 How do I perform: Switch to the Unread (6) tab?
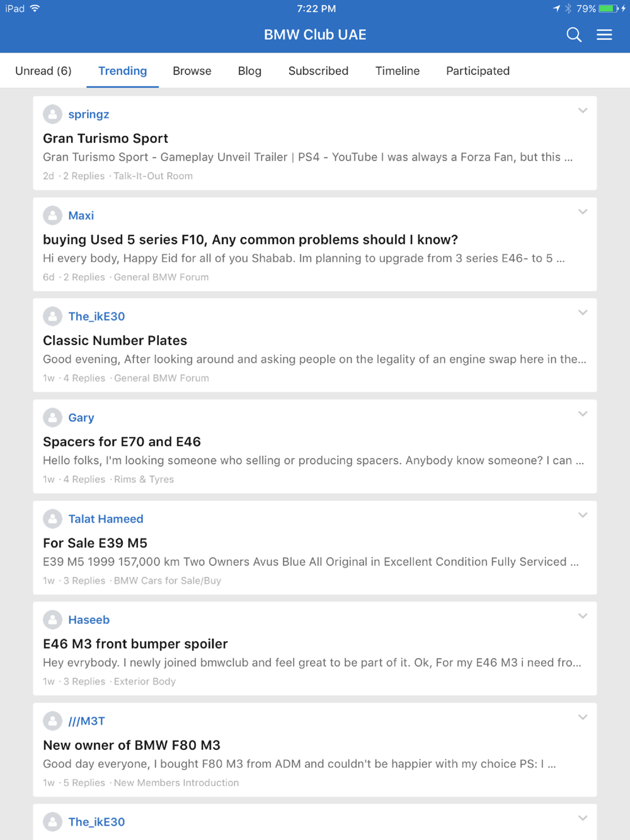[43, 71]
